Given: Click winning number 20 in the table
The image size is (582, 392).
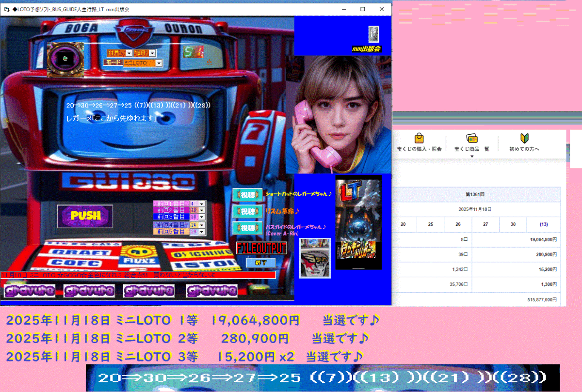Looking at the screenshot, I should coord(403,224).
